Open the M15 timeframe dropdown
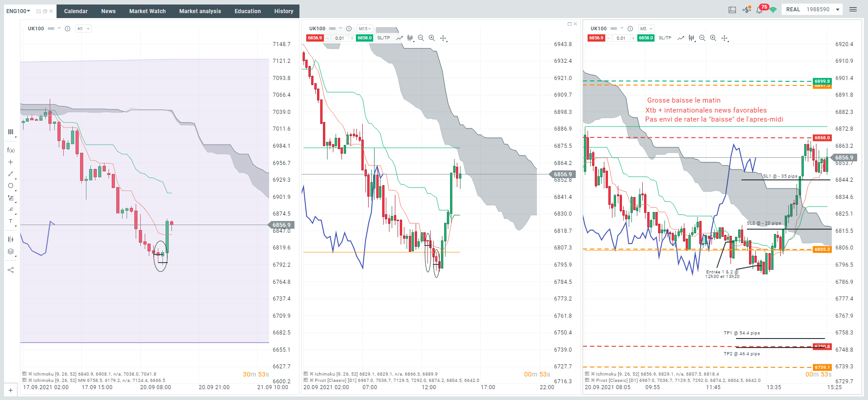 pos(365,28)
